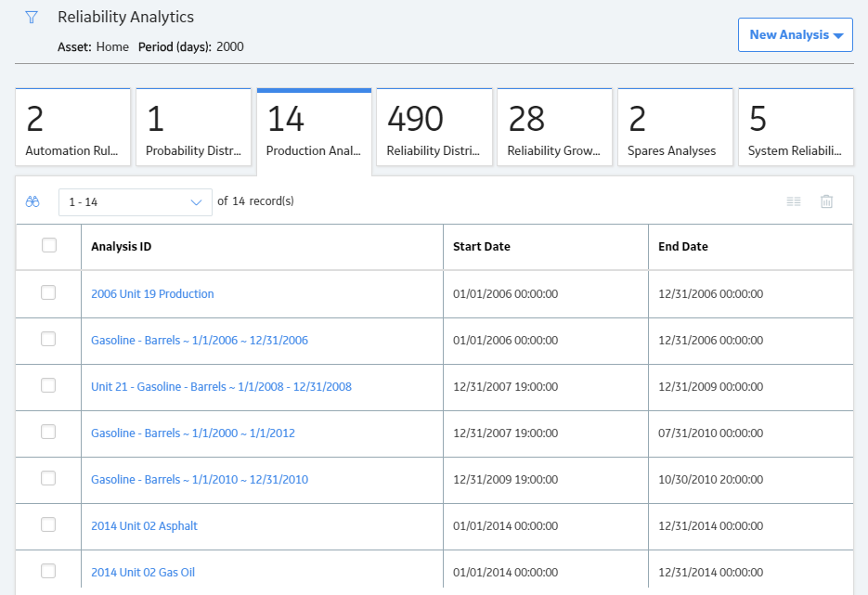868x595 pixels.
Task: Check the 2006 Unit 19 Production row
Action: (48, 292)
